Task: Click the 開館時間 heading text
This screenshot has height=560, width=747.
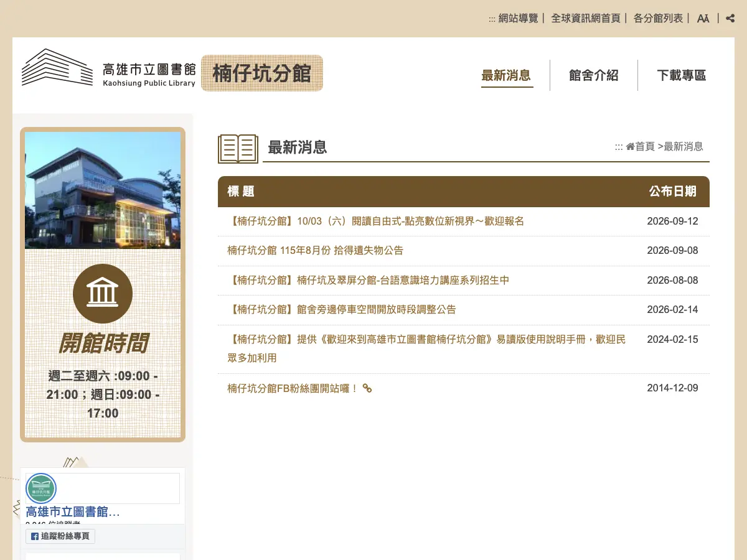Action: tap(103, 343)
